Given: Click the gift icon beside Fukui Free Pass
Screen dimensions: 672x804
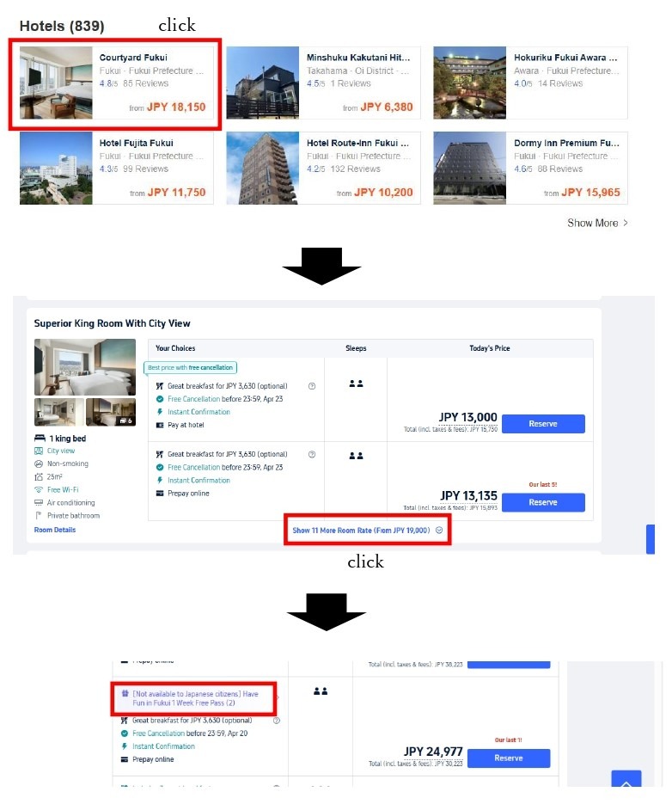Looking at the screenshot, I should point(125,694).
